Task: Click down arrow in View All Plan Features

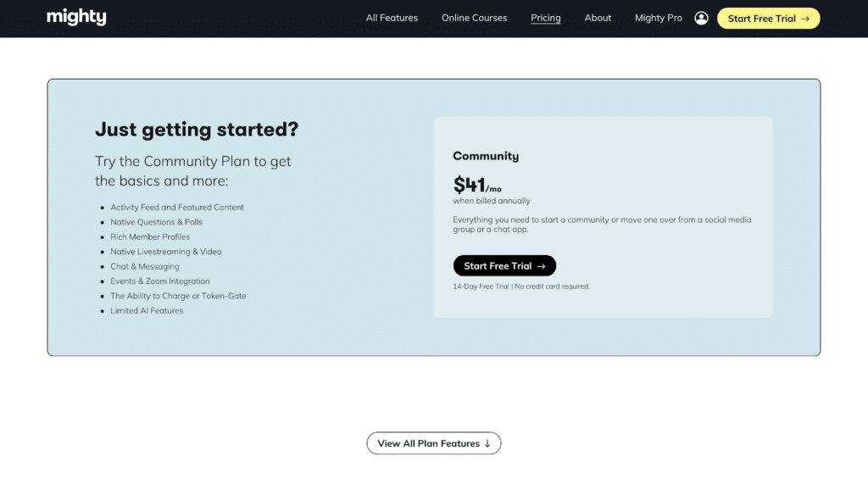Action: coord(487,443)
